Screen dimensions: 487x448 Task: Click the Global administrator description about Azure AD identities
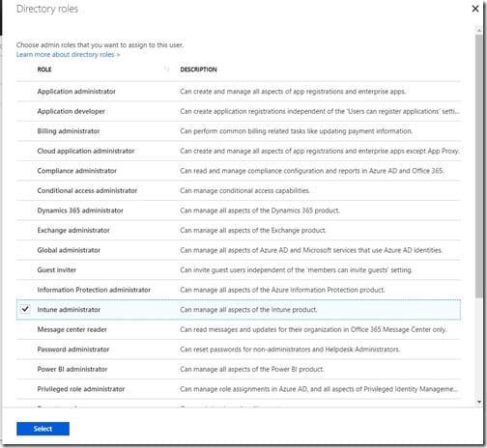click(x=311, y=250)
